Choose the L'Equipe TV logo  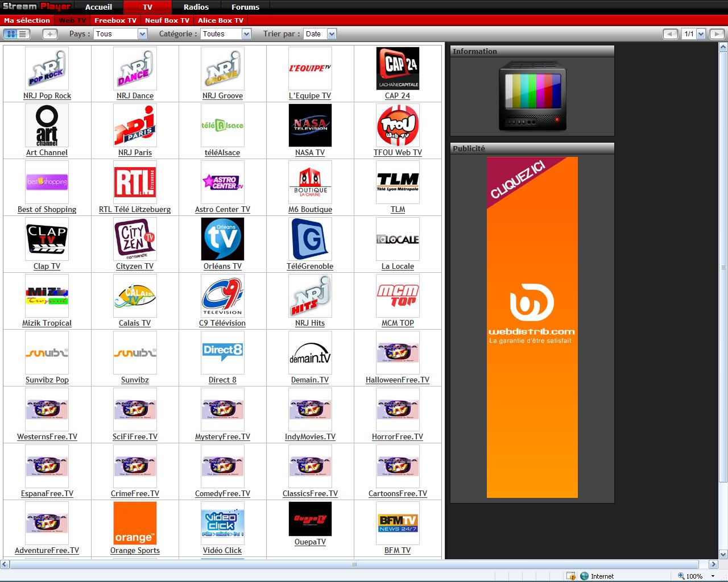[310, 69]
